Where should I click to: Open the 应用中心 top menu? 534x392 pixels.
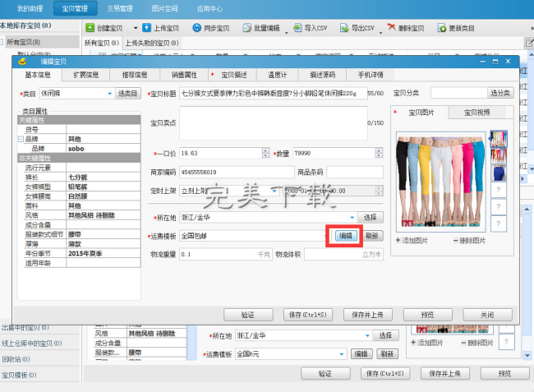pos(209,8)
